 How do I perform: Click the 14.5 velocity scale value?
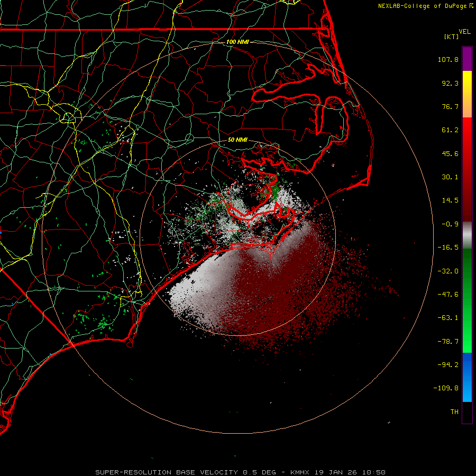pos(450,200)
